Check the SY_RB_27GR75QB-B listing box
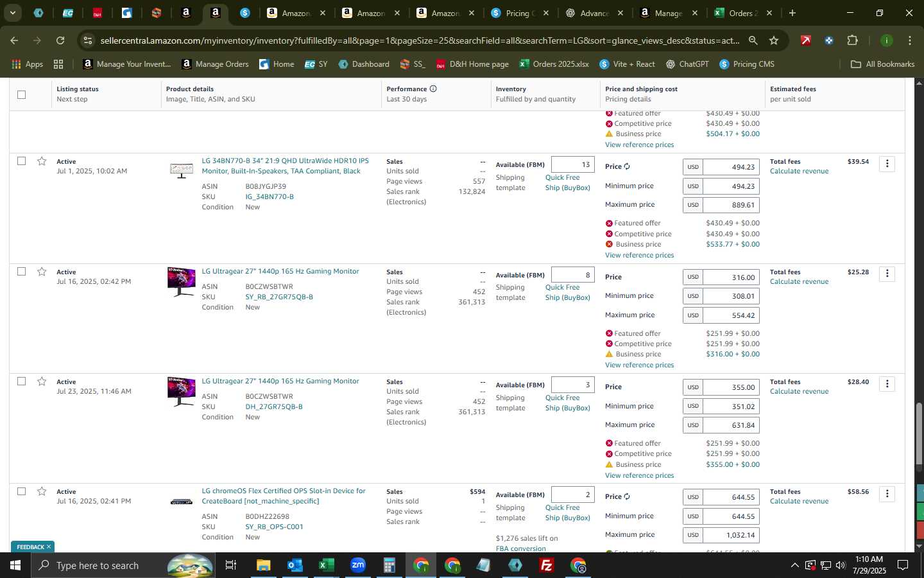The image size is (924, 578). 21,271
